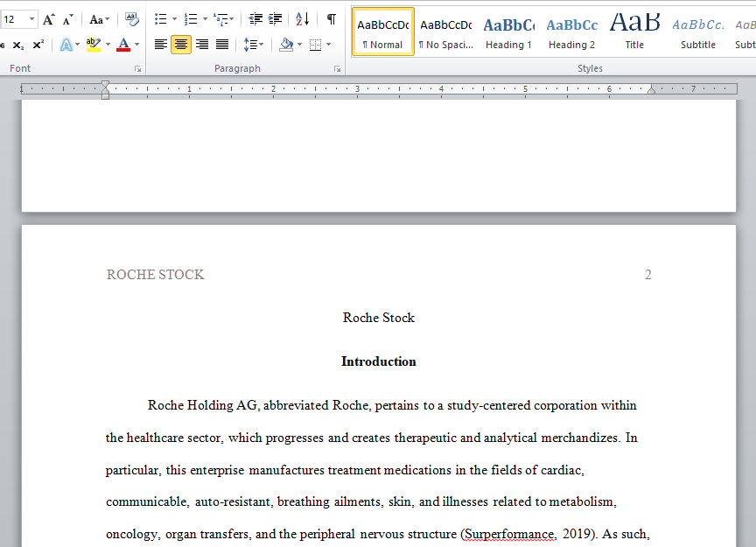Open the Line Spacing dropdown arrow
Screen dimensions: 756x547
[262, 45]
